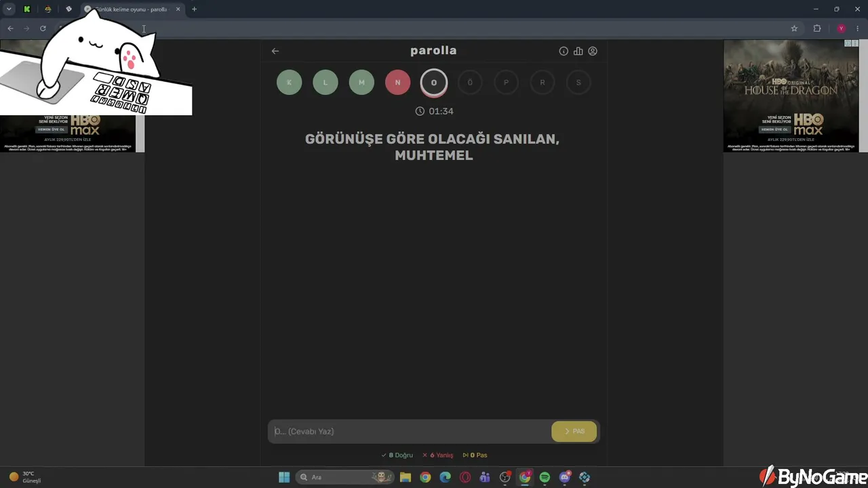Click the 8 Doğru counter
Viewport: 868px width, 488px height.
pyautogui.click(x=397, y=455)
